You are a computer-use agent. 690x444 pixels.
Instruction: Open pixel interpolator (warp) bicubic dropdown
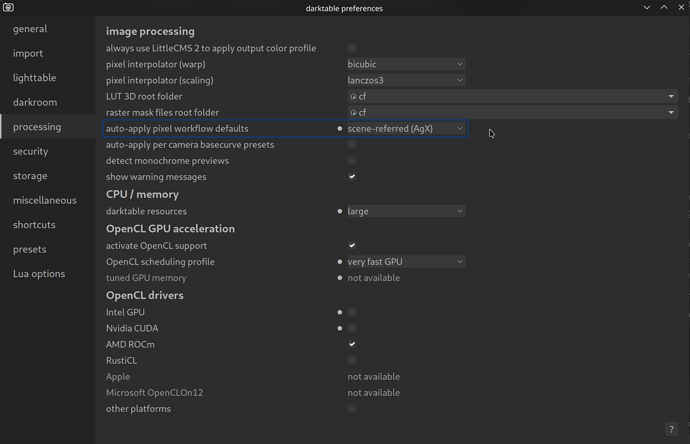pyautogui.click(x=405, y=64)
